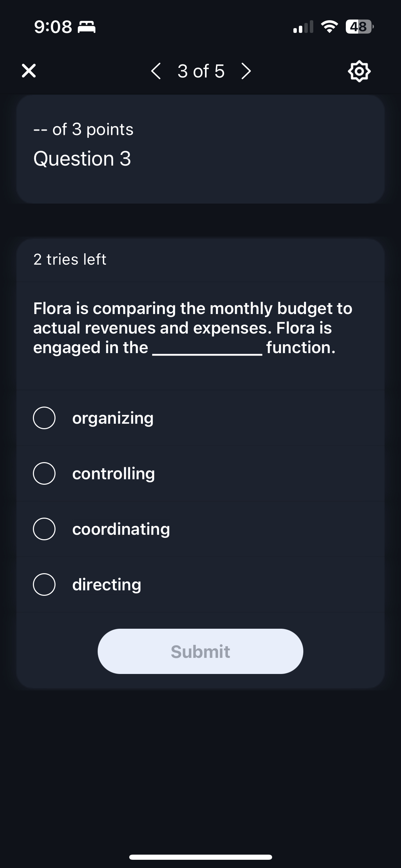Click the 2 tries left label

point(70,260)
